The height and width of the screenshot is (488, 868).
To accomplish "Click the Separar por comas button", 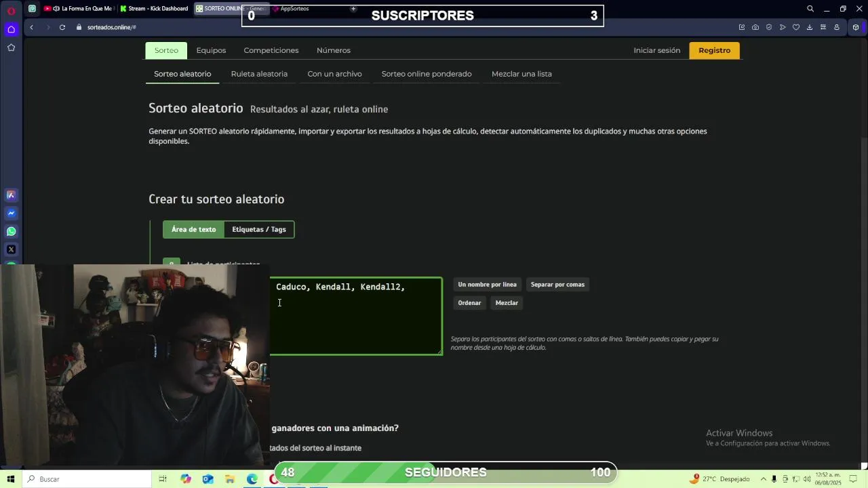I will pyautogui.click(x=557, y=285).
